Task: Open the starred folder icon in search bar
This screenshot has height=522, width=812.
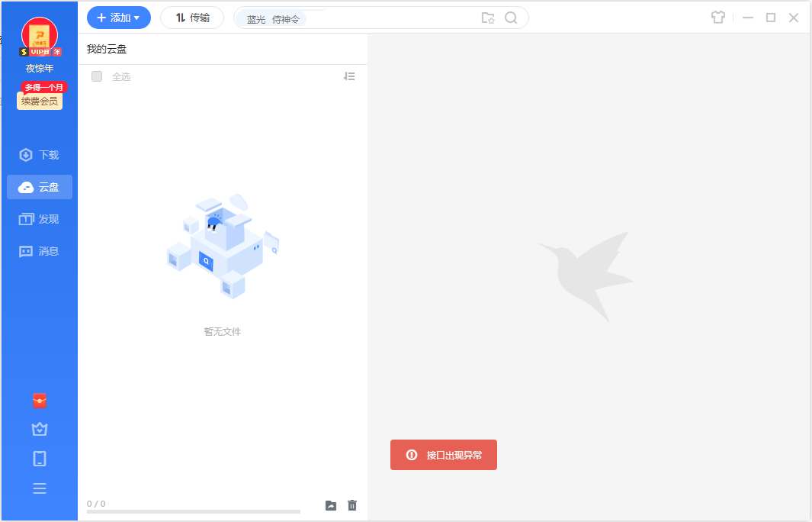Action: 488,18
